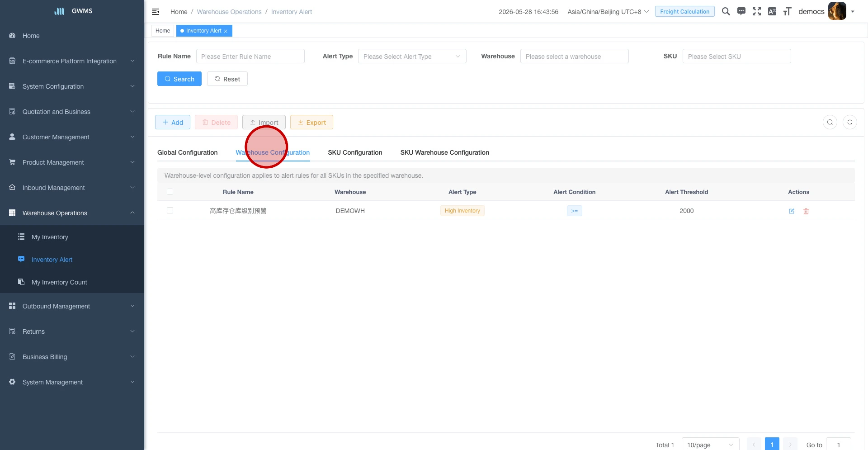
Task: Click the Warehouse Operations grid icon
Action: (x=12, y=213)
